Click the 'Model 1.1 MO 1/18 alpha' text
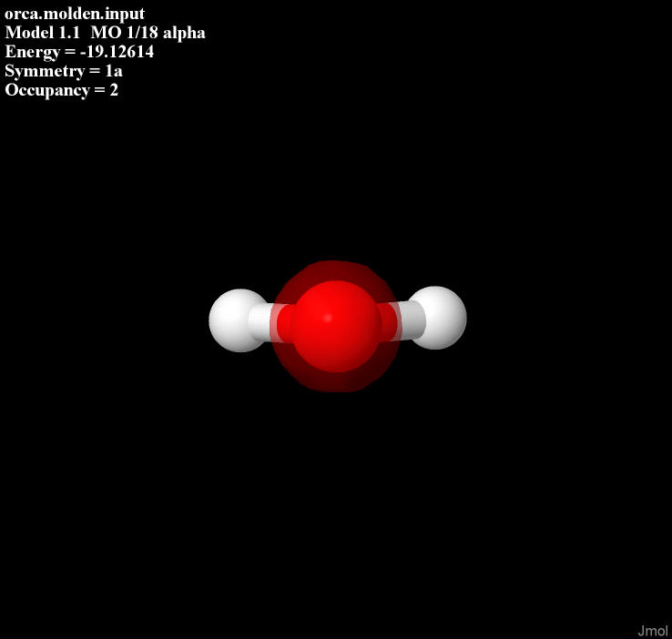The image size is (672, 639). (x=105, y=33)
